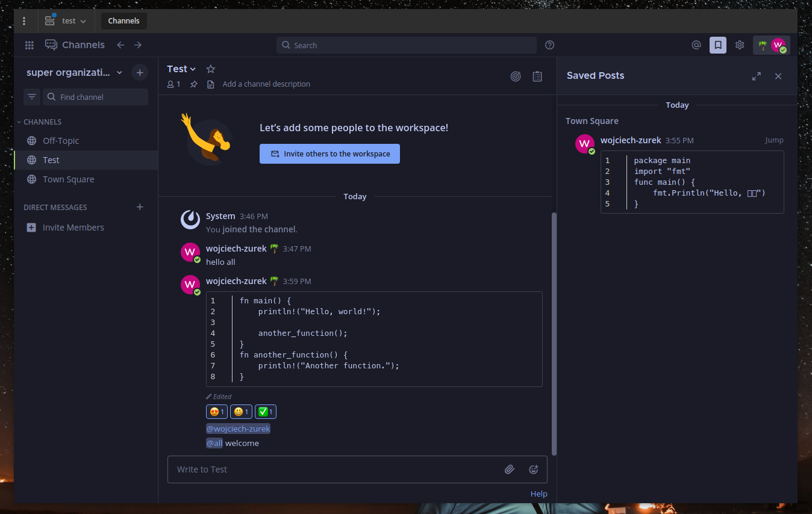The image size is (812, 514).
Task: Open wojciech-zurek profile from 3:59 PM post
Action: pyautogui.click(x=236, y=281)
